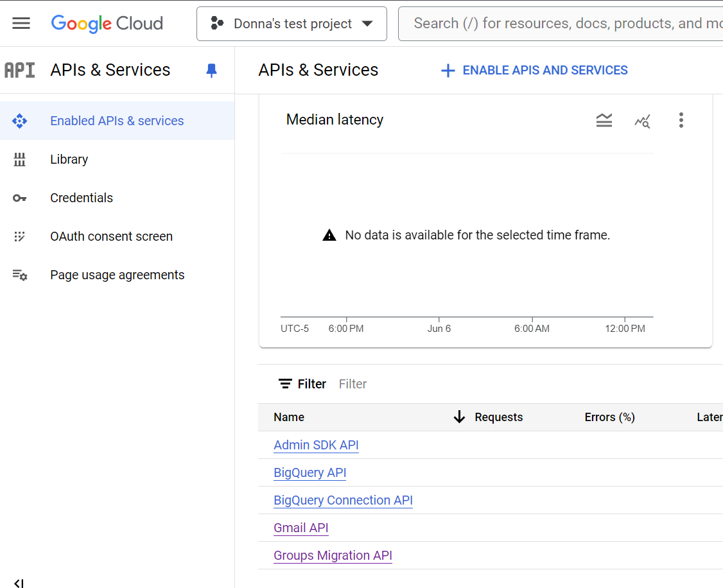Click the Enabled APIs & services diamond icon
This screenshot has width=723, height=588.
[x=19, y=121]
